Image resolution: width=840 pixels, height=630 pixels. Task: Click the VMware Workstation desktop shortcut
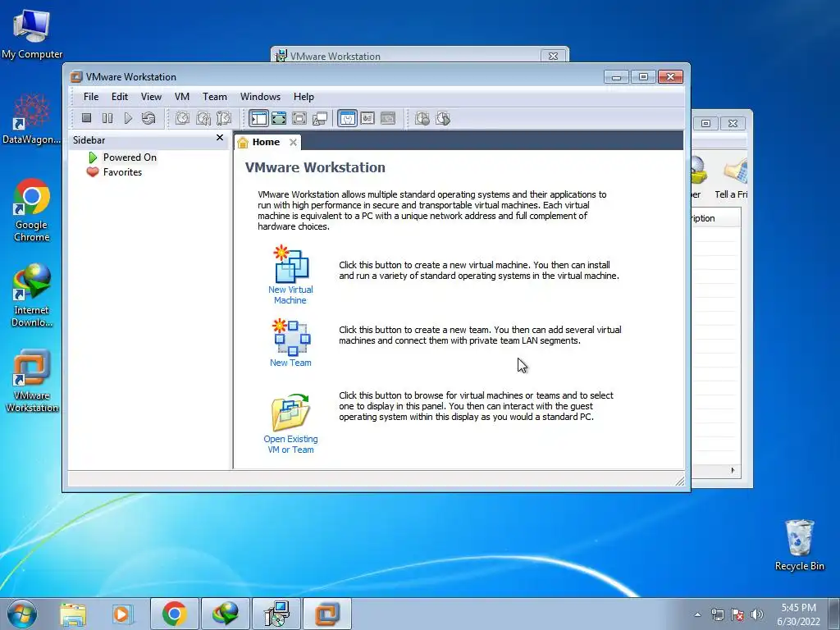(x=32, y=381)
